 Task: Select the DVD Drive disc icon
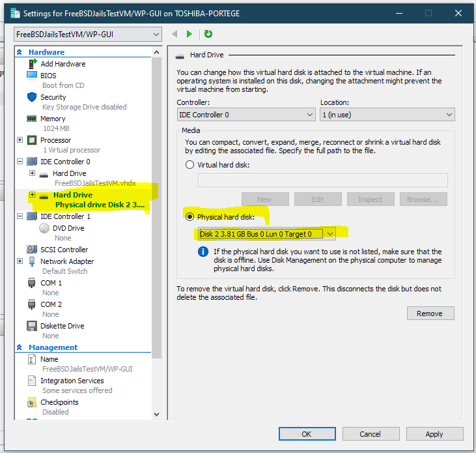coord(44,228)
